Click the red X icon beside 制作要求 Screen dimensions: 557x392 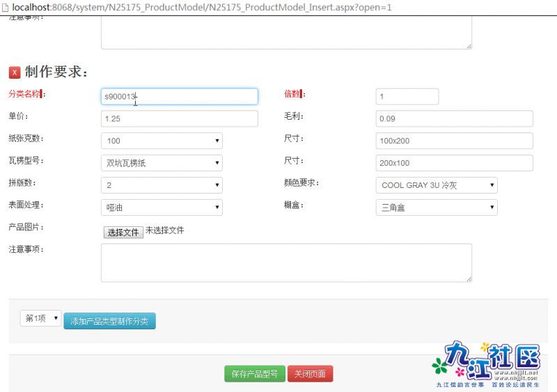point(15,72)
